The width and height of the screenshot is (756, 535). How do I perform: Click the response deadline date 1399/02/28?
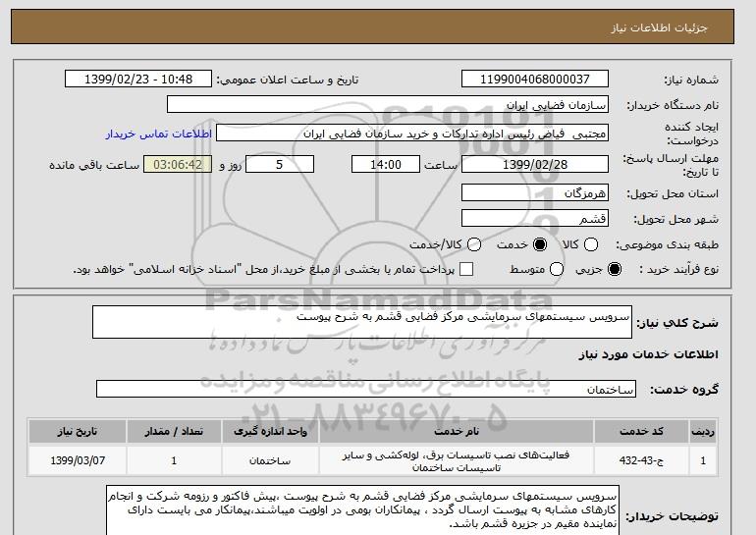tap(535, 164)
